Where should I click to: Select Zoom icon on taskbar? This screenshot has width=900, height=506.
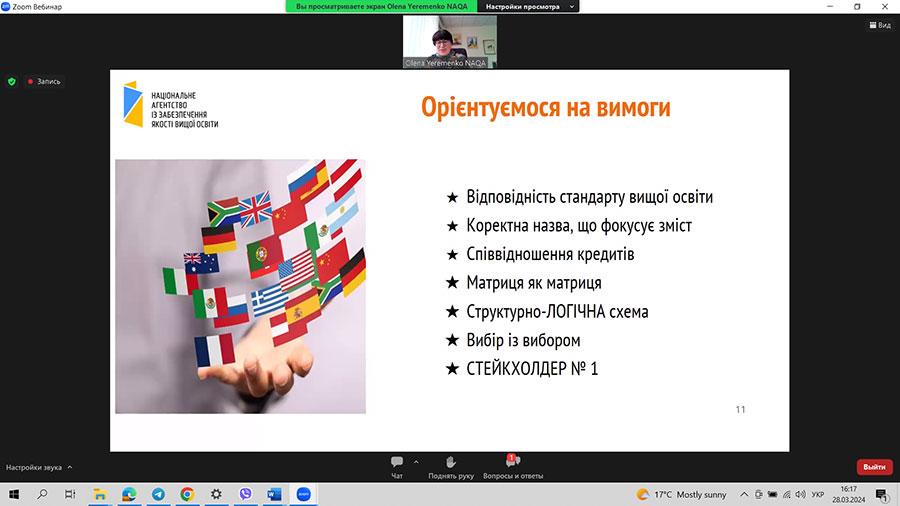tap(304, 494)
